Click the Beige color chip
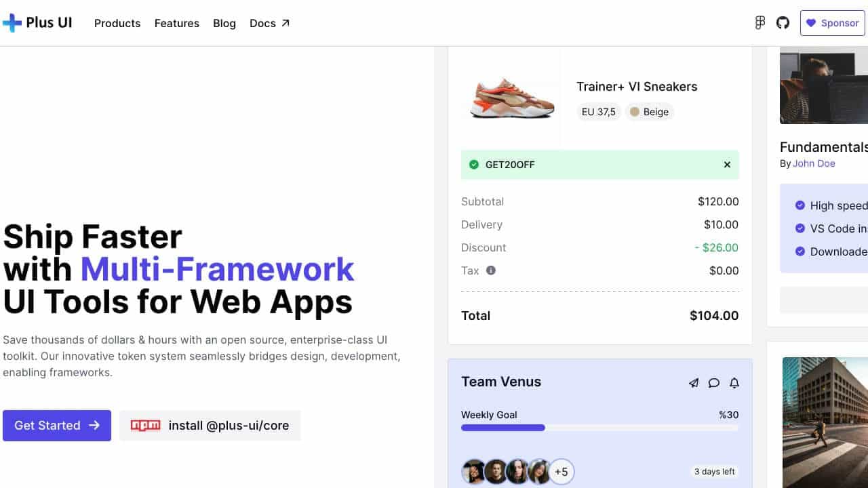Screen dimensions: 868x488 649,112
